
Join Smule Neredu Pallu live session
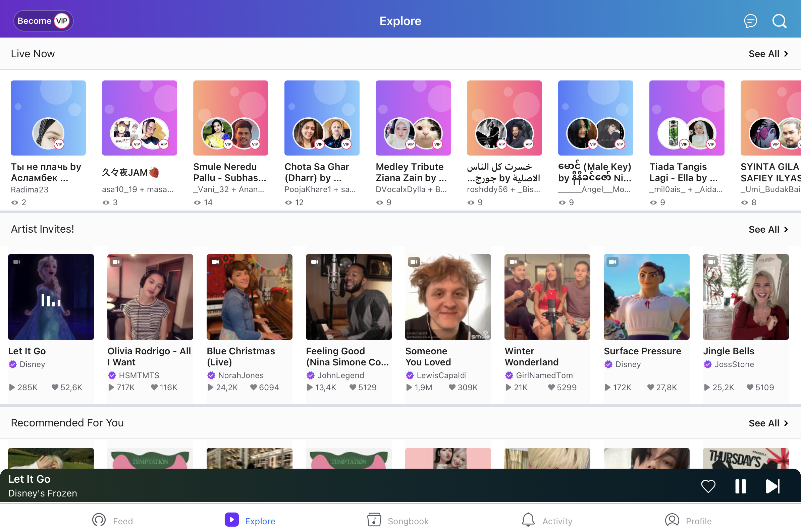tap(230, 118)
